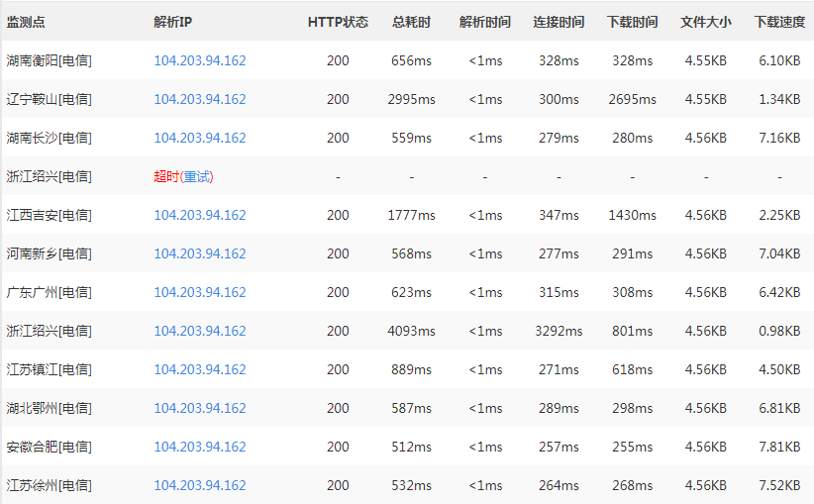
Task: Select the 连接时间 column header
Action: tap(559, 22)
